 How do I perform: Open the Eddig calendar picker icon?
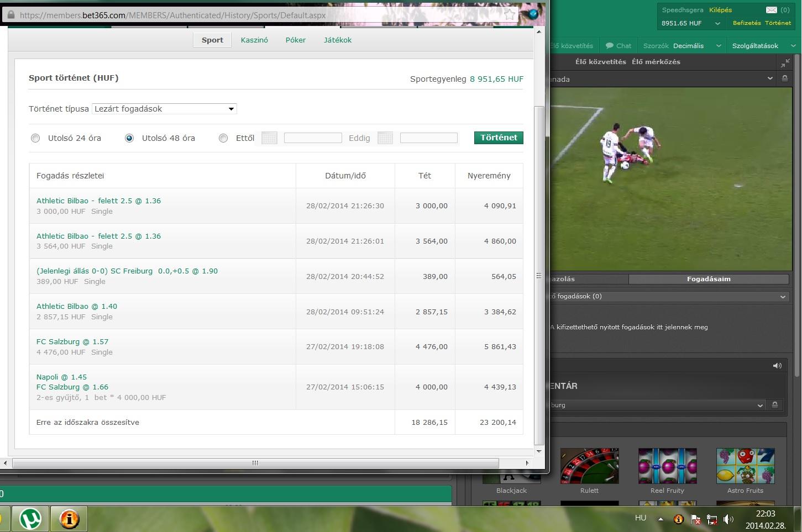385,138
